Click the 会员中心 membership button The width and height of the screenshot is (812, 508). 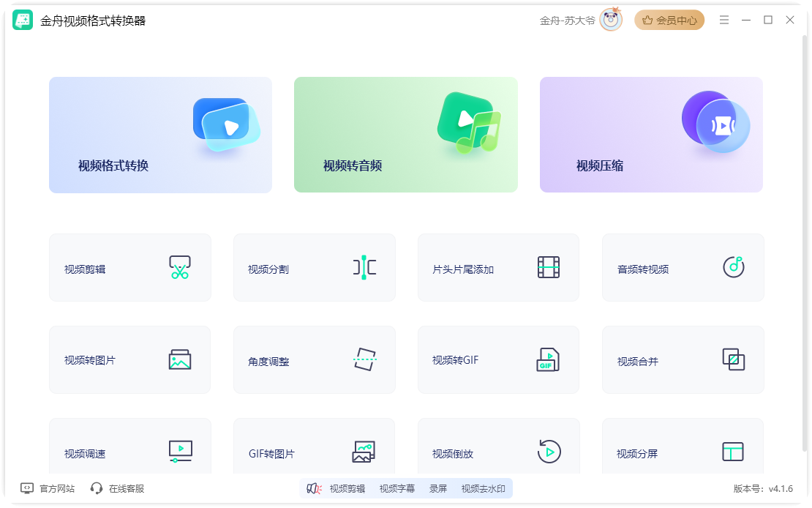point(669,20)
